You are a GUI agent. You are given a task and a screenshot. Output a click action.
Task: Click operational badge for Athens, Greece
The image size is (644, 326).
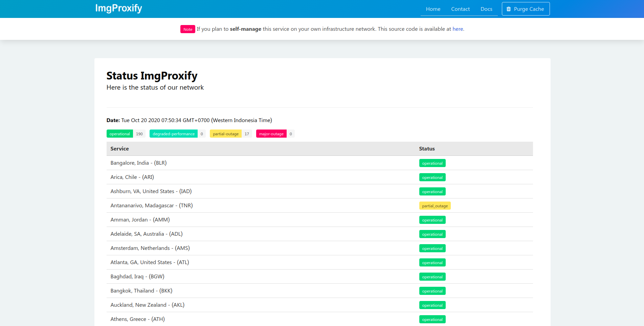click(432, 320)
